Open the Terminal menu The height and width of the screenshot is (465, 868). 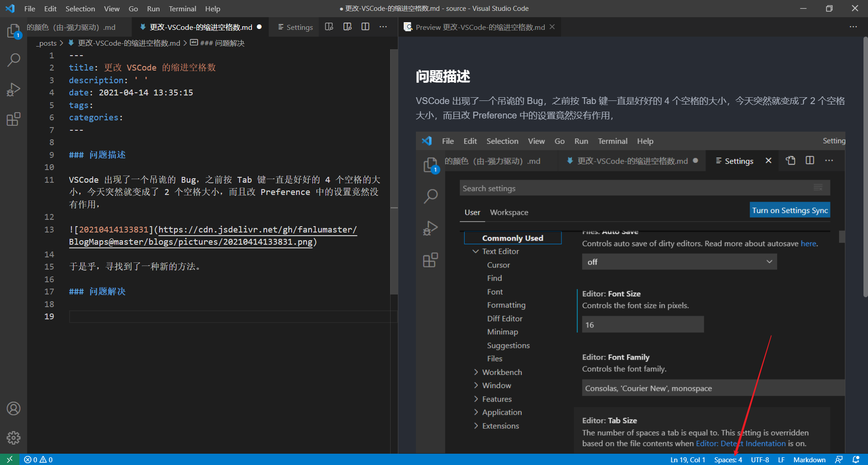pyautogui.click(x=182, y=9)
